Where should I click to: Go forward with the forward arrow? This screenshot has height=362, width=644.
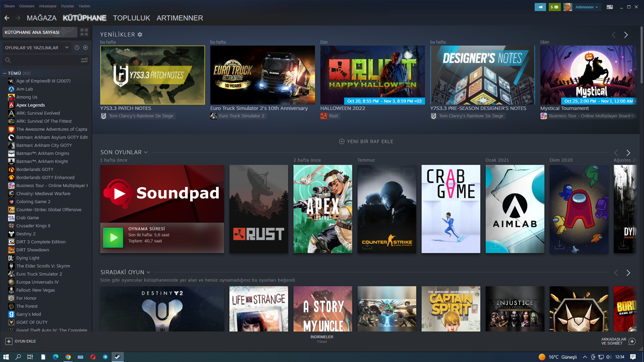click(x=18, y=18)
